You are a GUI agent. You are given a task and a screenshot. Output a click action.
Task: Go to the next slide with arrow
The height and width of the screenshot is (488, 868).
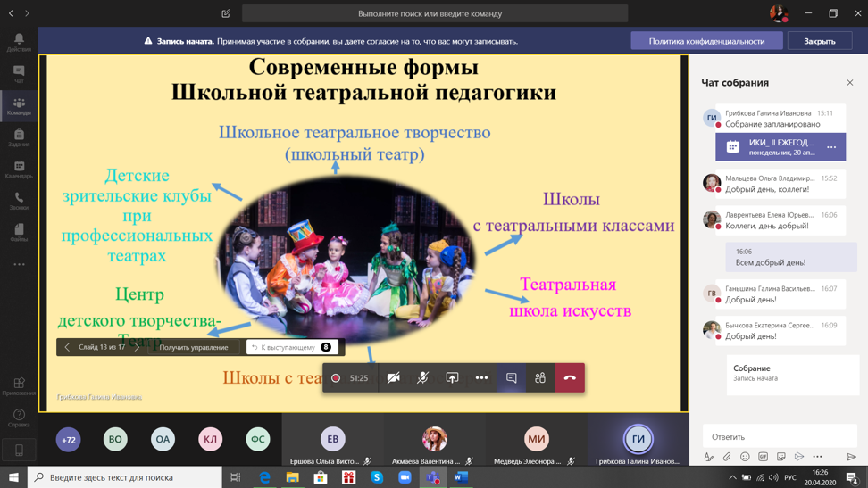tap(137, 347)
